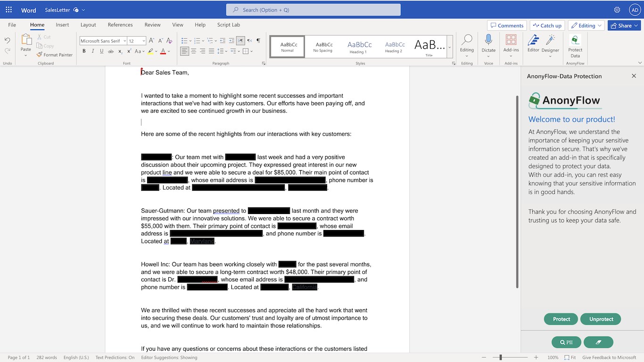Expand the Bullets list dropdown arrow
The image size is (644, 362).
190,41
